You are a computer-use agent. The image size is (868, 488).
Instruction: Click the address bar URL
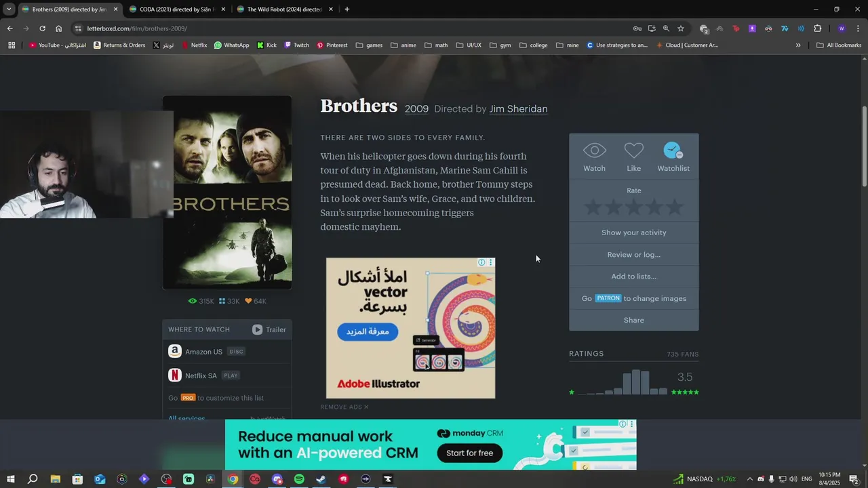coord(137,28)
